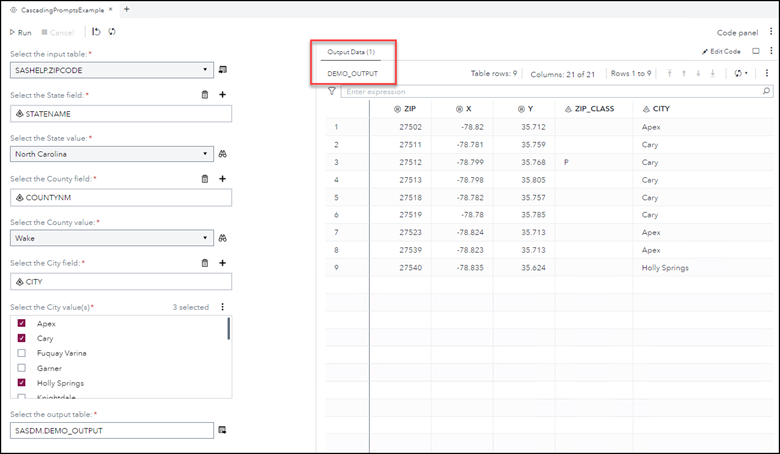Run the CascadingPromptsExample task
780x454 pixels.
pos(20,32)
